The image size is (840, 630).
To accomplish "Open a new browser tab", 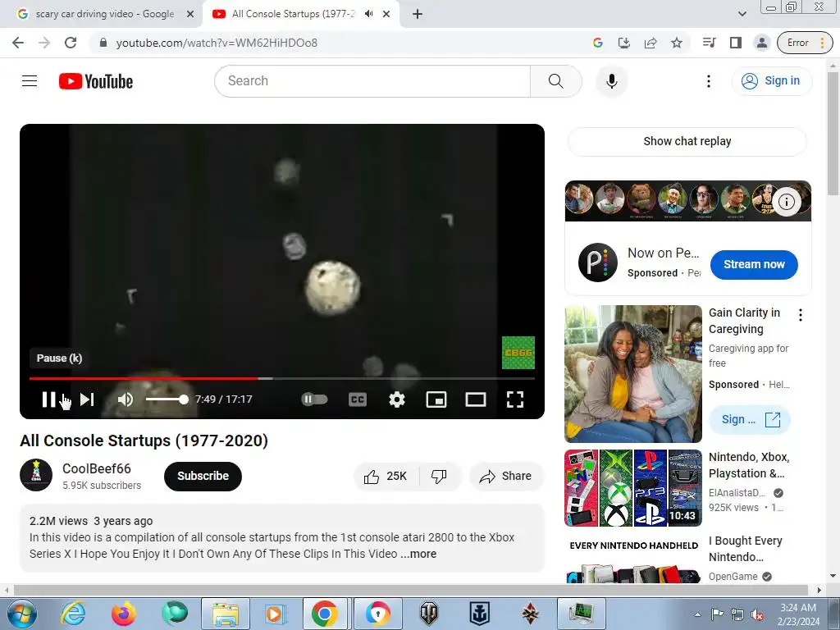I will tap(418, 14).
